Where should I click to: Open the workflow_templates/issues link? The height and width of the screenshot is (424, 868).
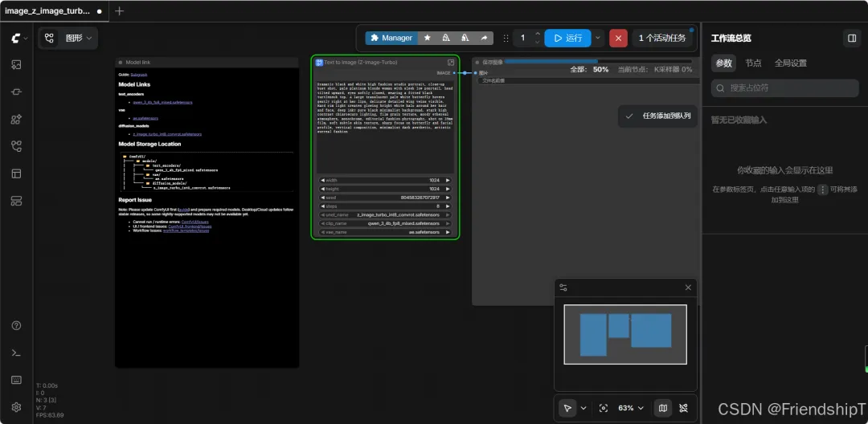point(186,230)
